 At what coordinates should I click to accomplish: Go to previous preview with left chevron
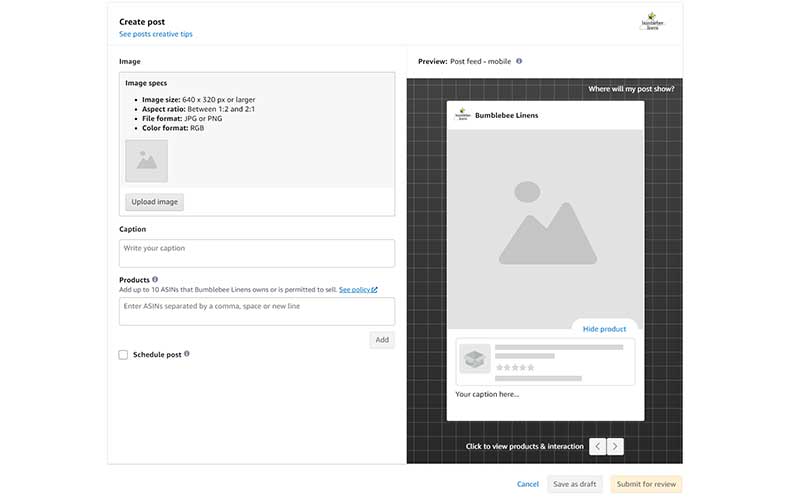597,446
